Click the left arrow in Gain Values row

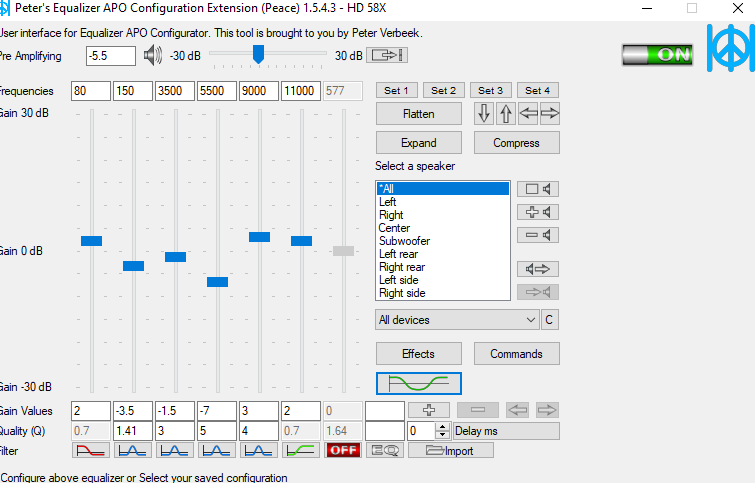click(518, 410)
